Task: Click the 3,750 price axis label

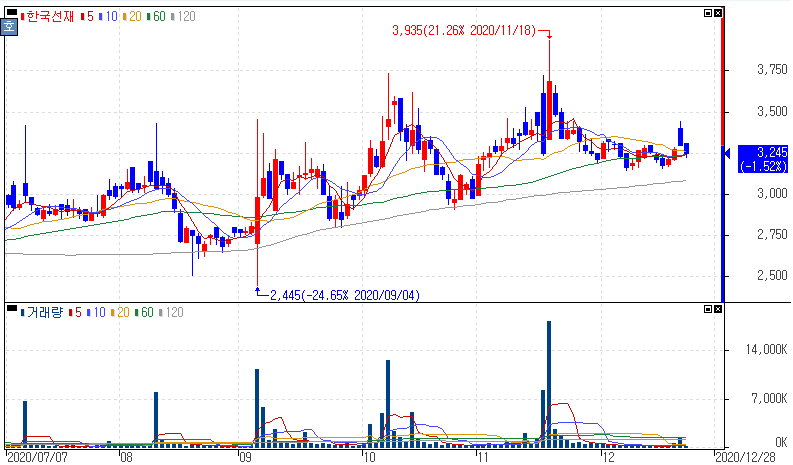Action: tap(772, 70)
